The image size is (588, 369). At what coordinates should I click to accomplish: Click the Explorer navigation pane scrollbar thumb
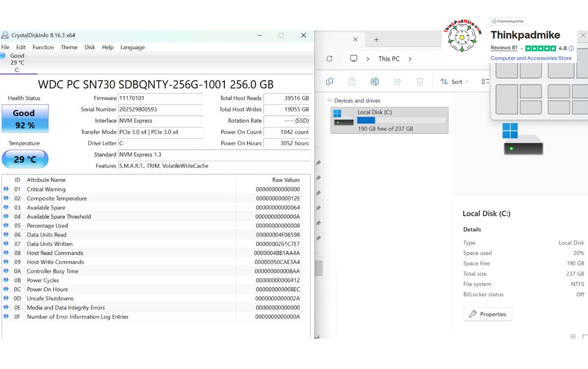(319, 268)
